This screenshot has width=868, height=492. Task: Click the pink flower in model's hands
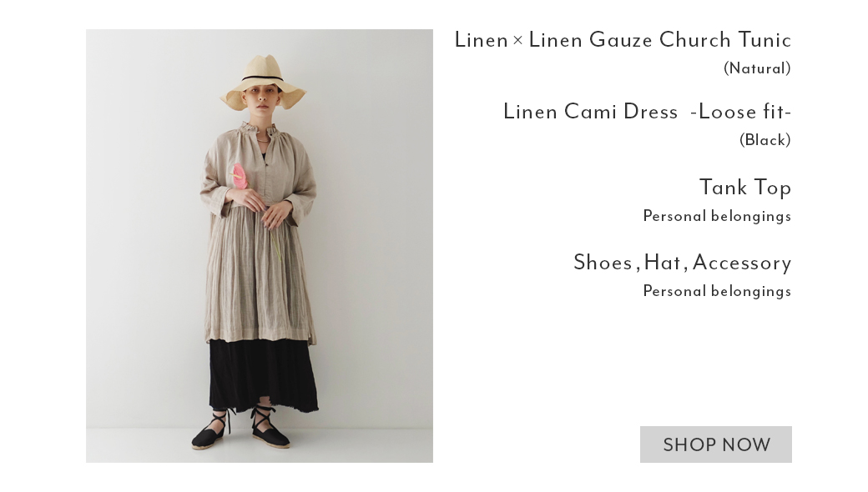[x=240, y=176]
